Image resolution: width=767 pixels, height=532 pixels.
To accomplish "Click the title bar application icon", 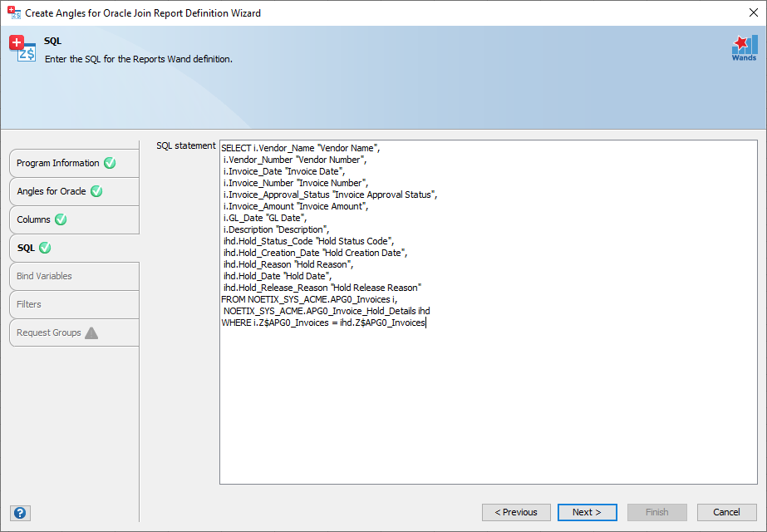I will (x=12, y=12).
